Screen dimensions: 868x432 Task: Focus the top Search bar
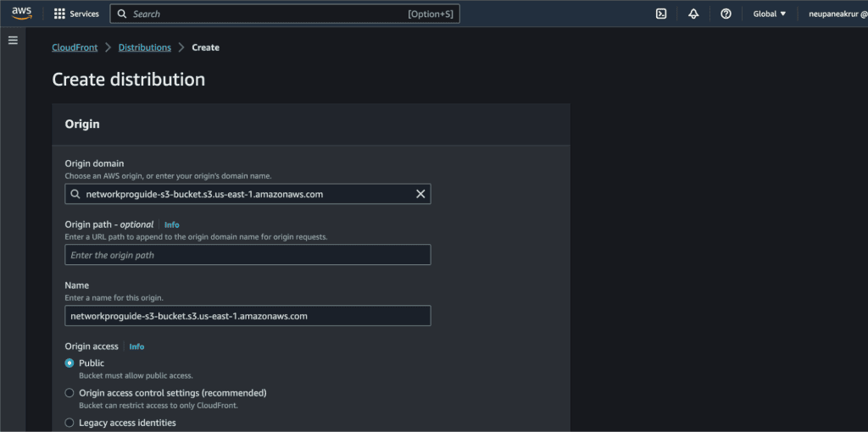[285, 14]
